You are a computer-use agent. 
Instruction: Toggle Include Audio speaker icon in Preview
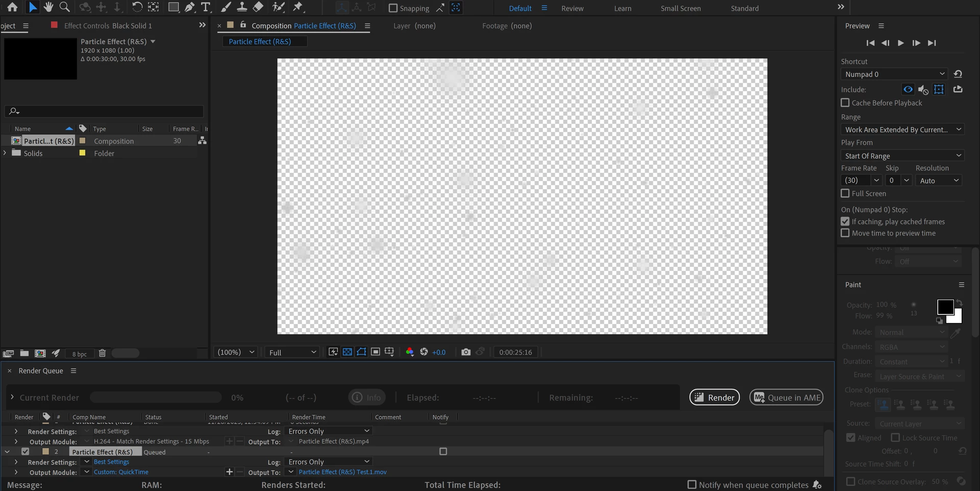pos(923,90)
